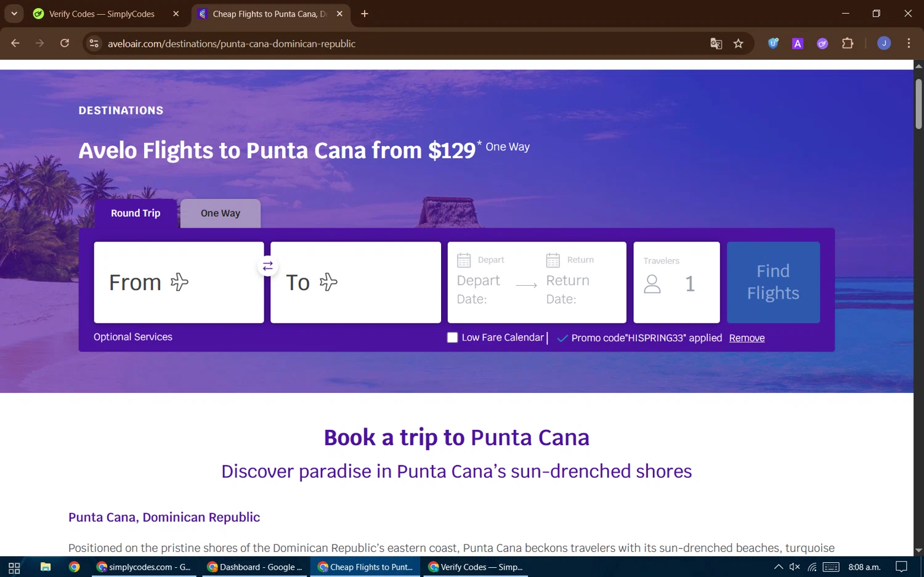Toggle the volume mute icon in tray
This screenshot has height=577, width=924.
795,567
